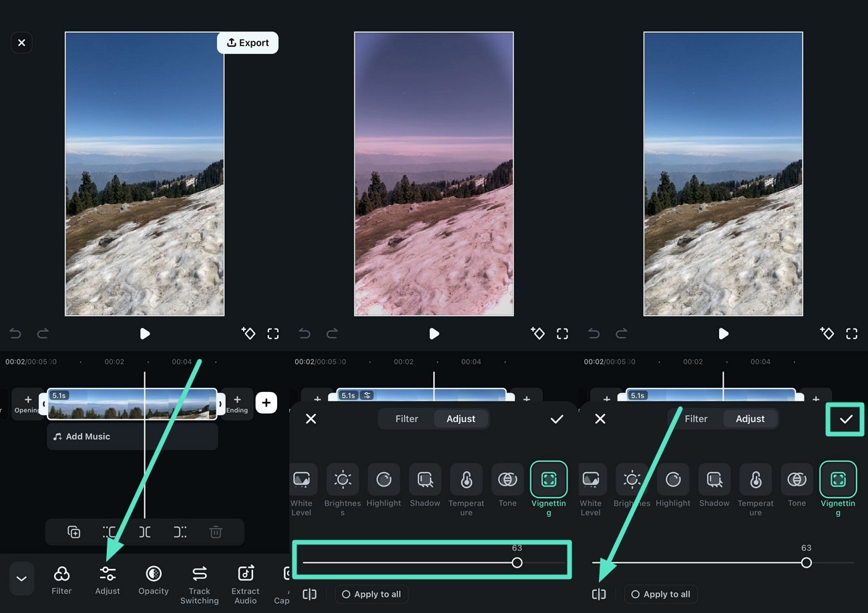
Task: Undo in the right screen
Action: (x=594, y=333)
